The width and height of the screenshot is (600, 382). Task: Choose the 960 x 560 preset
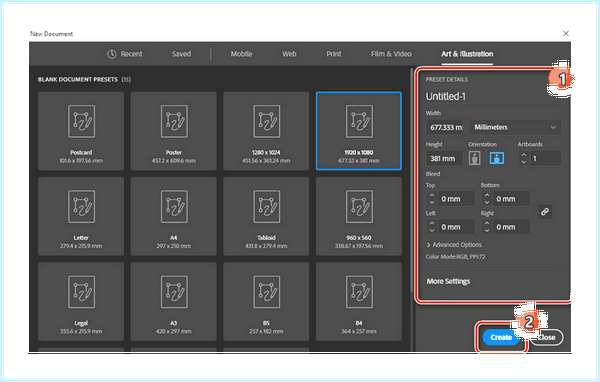pos(359,216)
